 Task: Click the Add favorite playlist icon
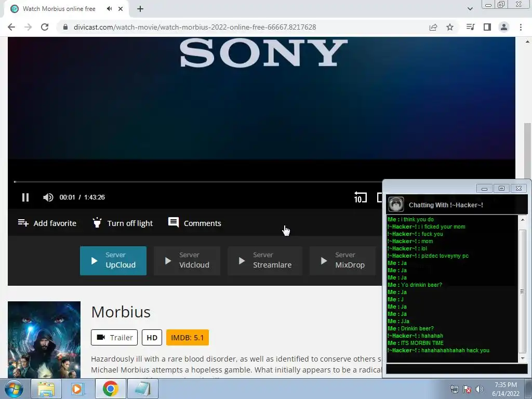coord(23,223)
